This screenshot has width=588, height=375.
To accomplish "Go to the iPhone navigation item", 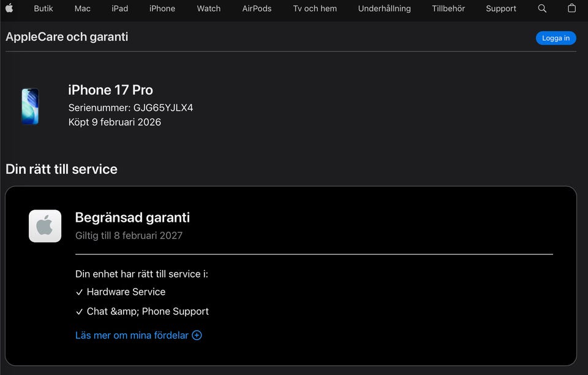I will coord(162,9).
